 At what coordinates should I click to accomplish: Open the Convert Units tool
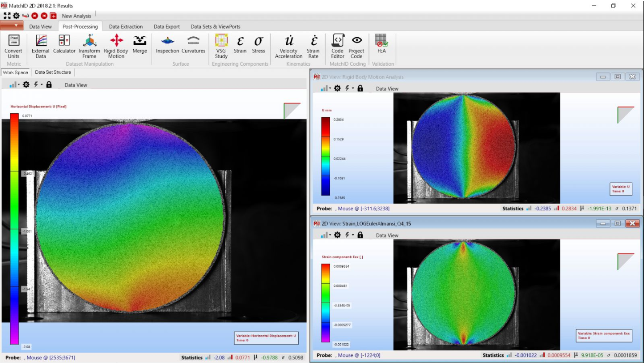(x=13, y=47)
